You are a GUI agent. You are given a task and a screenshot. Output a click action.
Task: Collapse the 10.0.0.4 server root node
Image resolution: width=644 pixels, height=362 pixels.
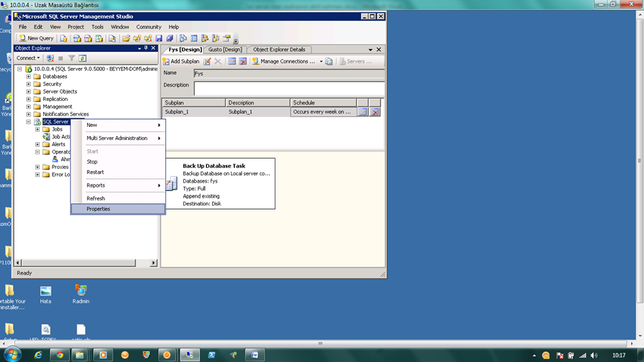[19, 69]
